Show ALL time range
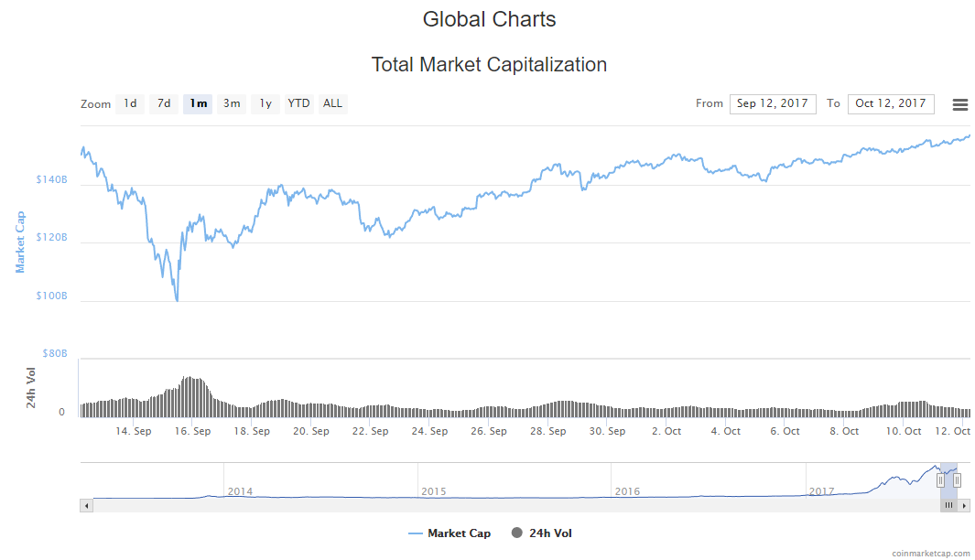Screen dimensions: 975x560 pos(332,103)
